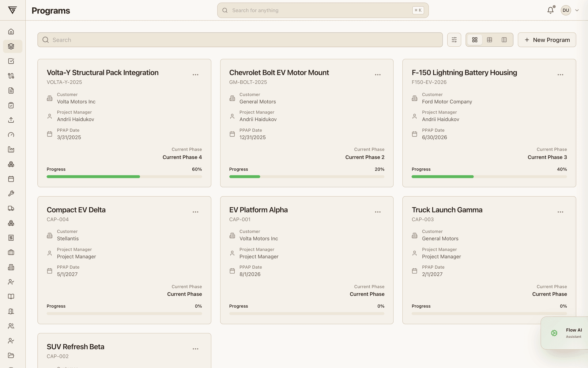Open the wrench tools sidebar icon

tap(11, 194)
